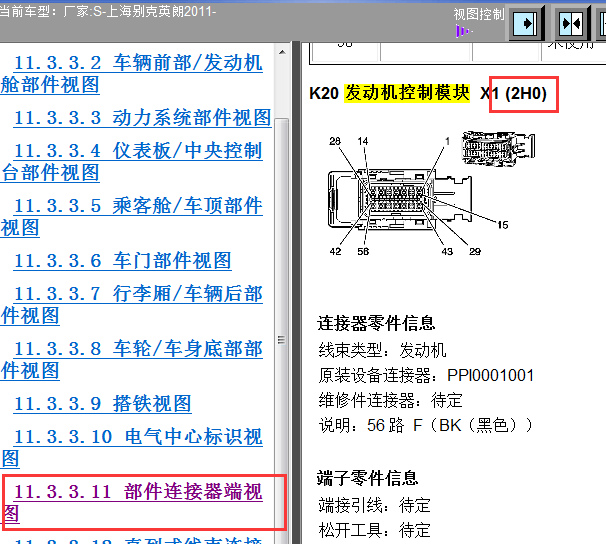Click the 松开工具：待定 line

tap(374, 530)
